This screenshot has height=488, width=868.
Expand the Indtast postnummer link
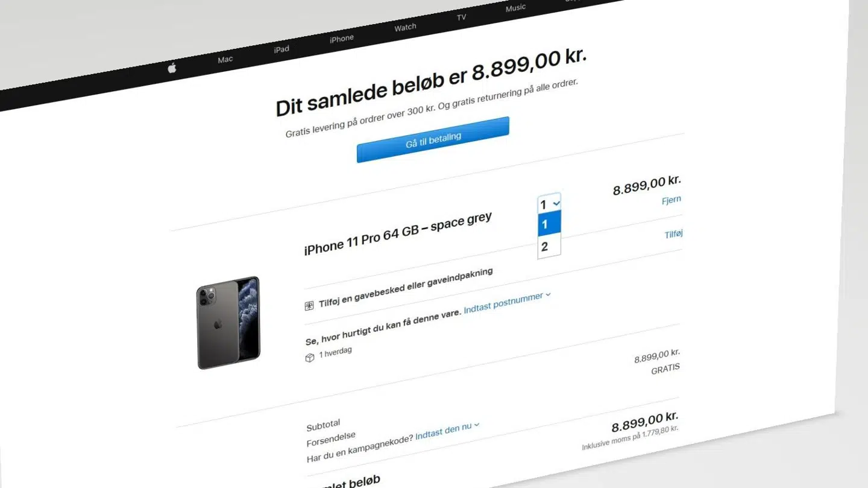[x=507, y=303]
